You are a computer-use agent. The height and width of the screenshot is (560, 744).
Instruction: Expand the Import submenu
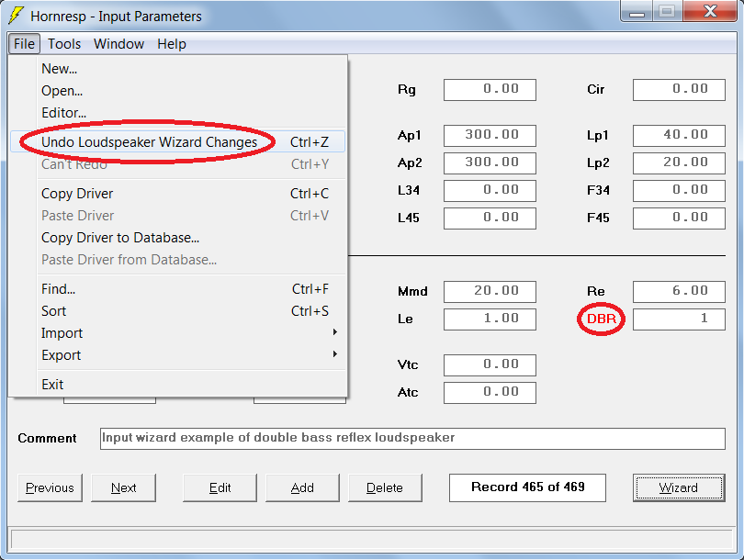click(x=177, y=333)
